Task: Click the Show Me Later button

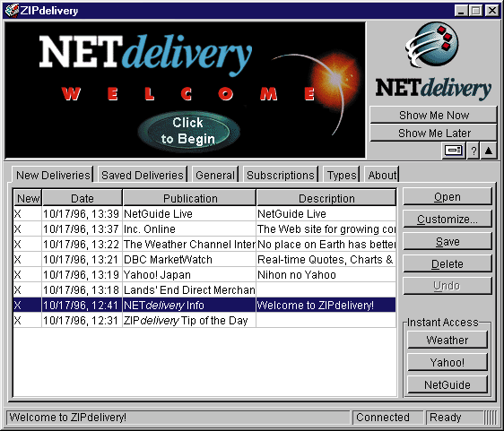Action: (434, 133)
